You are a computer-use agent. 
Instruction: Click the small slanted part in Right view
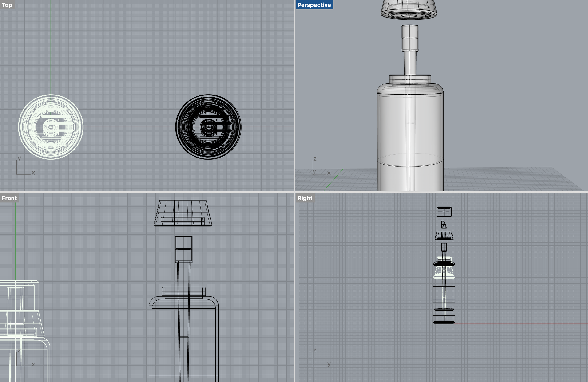444,225
